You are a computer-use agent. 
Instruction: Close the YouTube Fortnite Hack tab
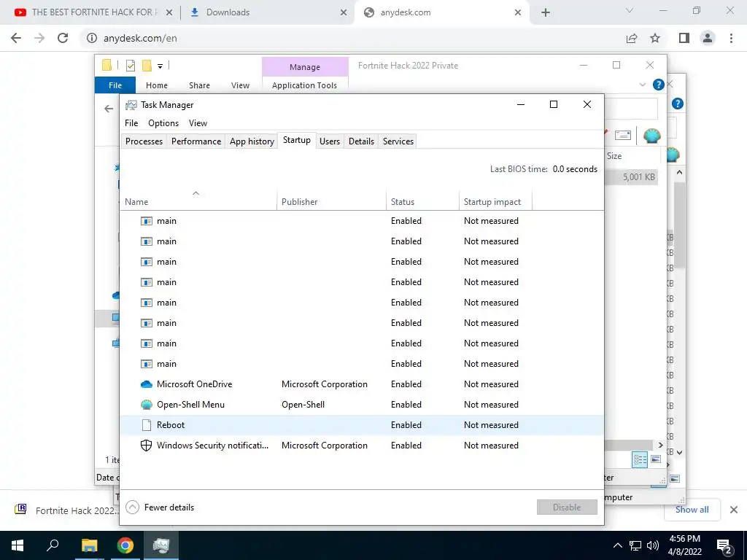click(169, 12)
